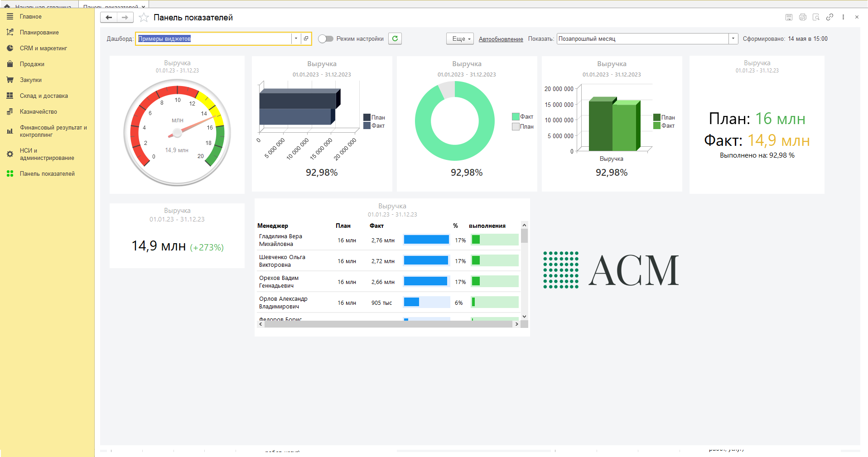Image resolution: width=868 pixels, height=457 pixels.
Task: Click the dark План legend swatch in bar chart
Action: (367, 117)
